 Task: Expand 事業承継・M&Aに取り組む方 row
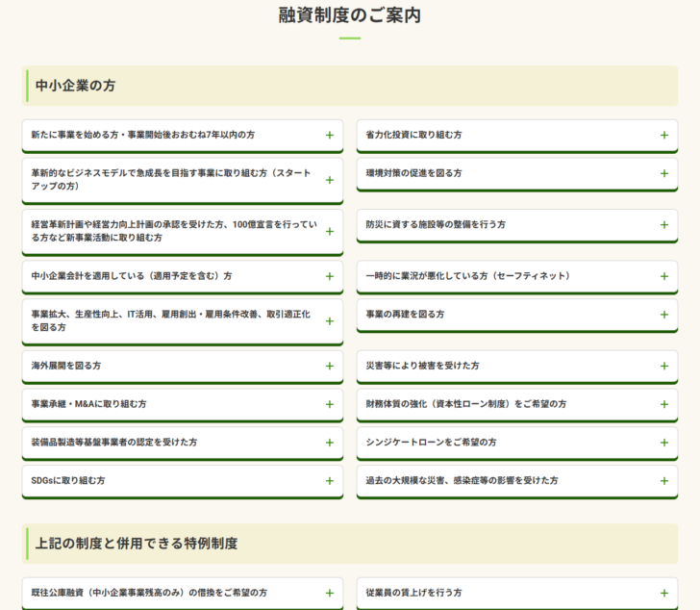point(183,405)
